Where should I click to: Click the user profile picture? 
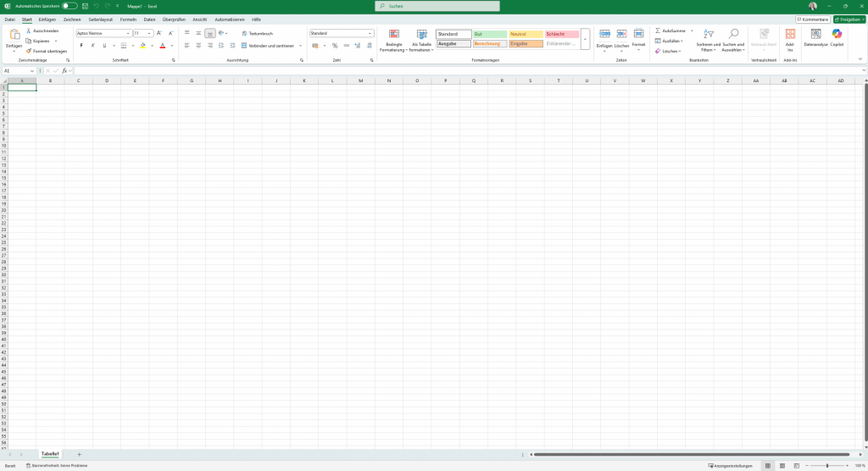[x=813, y=6]
